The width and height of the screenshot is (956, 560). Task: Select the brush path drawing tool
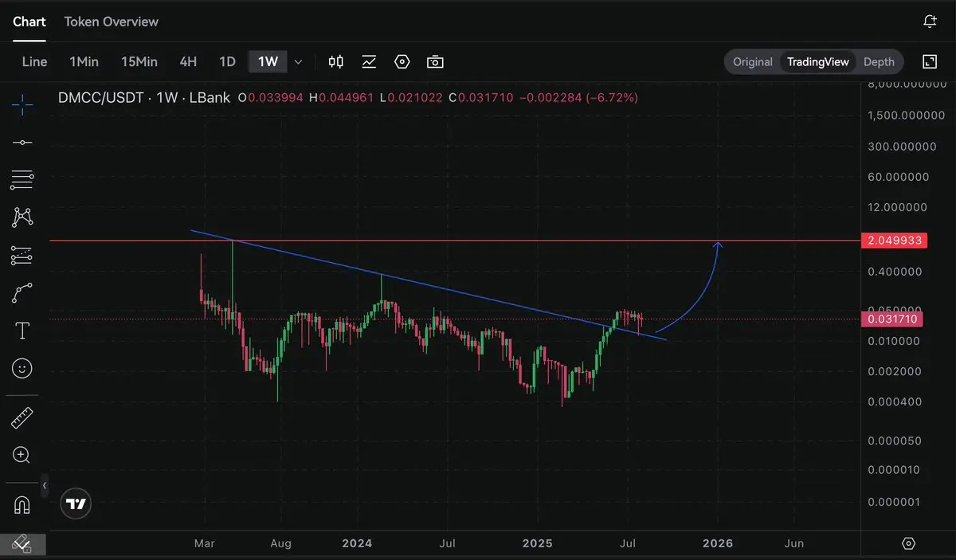click(22, 293)
